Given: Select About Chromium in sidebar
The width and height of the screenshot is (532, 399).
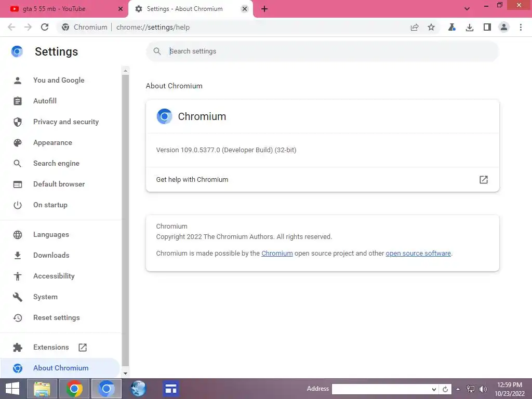Looking at the screenshot, I should pyautogui.click(x=61, y=368).
